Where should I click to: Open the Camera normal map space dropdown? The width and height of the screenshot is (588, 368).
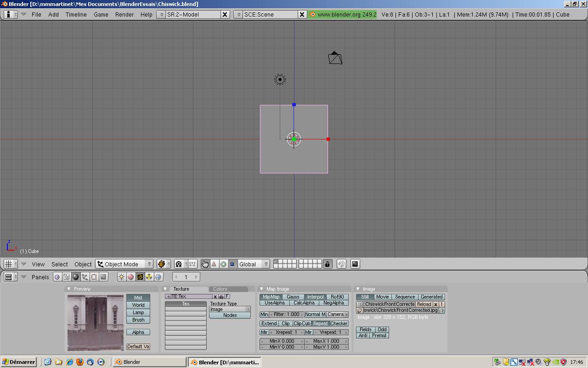point(337,315)
